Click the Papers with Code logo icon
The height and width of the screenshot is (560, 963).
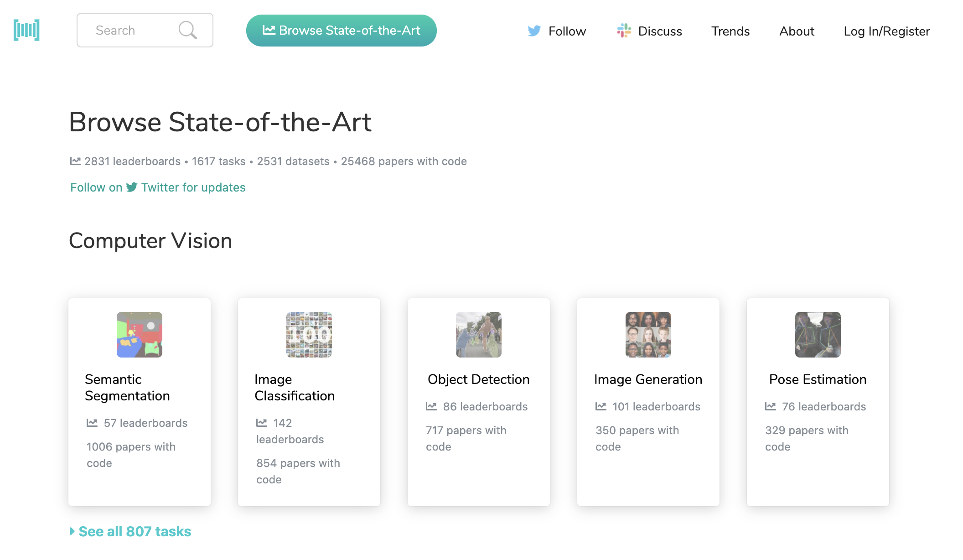(26, 30)
